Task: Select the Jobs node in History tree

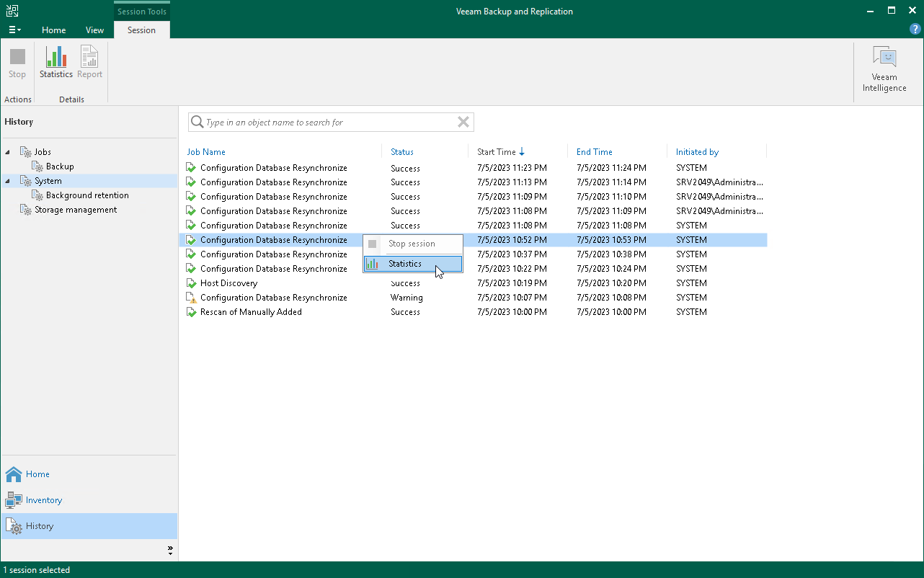Action: (43, 152)
